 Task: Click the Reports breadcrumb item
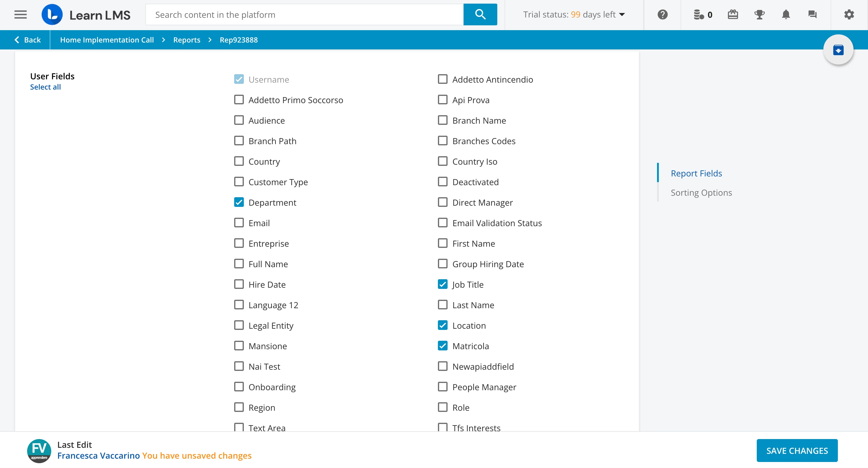pos(187,40)
